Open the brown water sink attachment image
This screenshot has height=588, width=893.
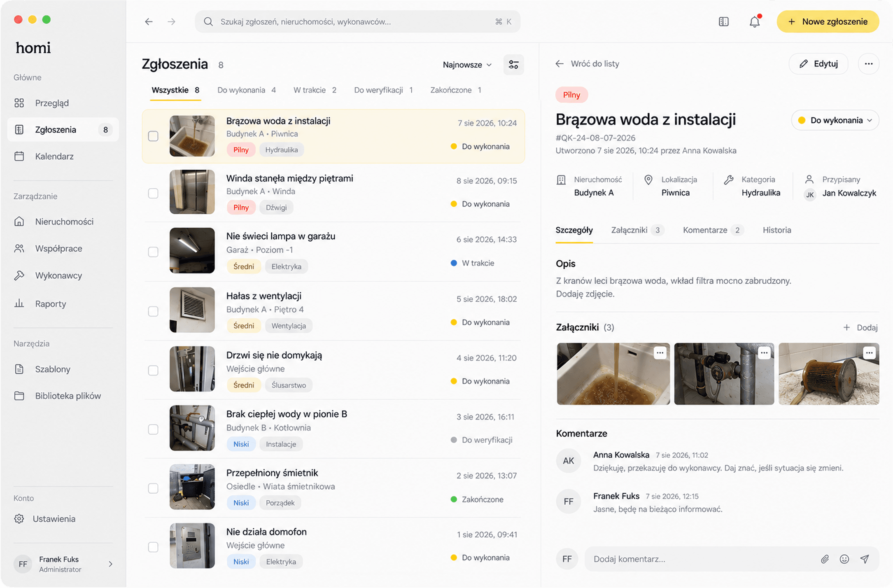coord(613,374)
